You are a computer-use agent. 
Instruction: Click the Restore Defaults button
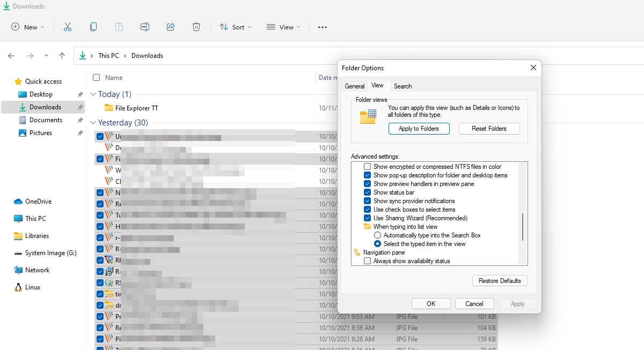click(x=500, y=281)
